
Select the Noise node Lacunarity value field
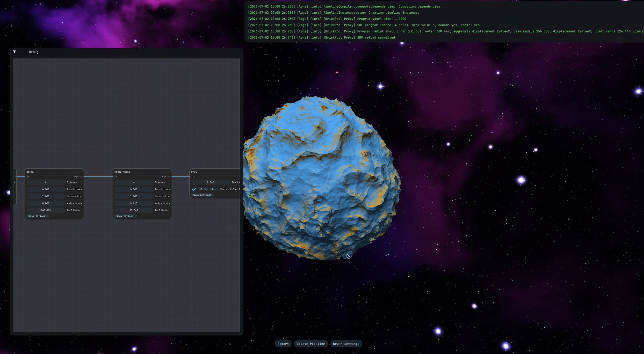coord(46,196)
